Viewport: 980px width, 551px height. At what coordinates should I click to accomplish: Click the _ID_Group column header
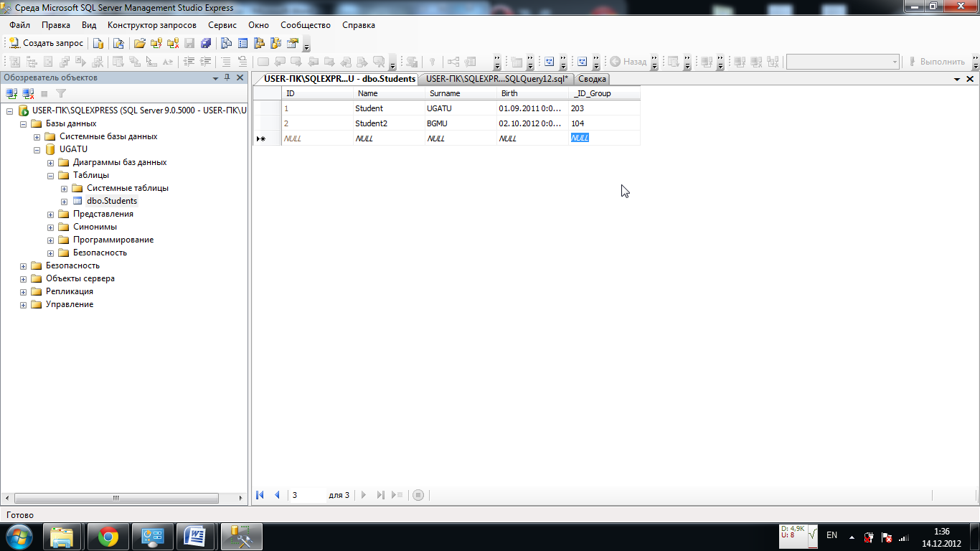604,93
